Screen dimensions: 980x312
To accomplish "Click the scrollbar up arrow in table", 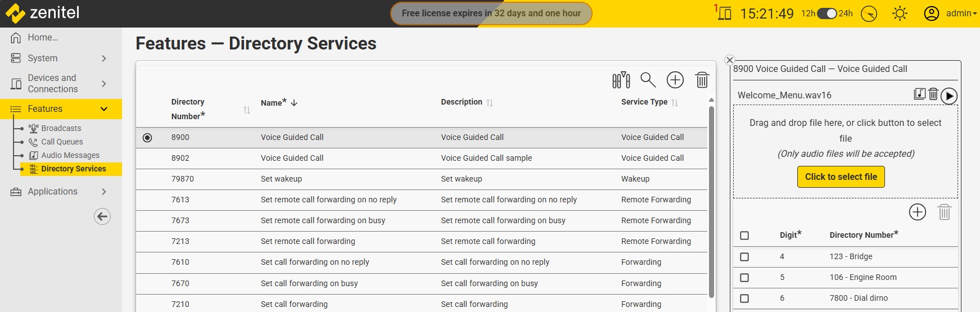I will [x=711, y=100].
